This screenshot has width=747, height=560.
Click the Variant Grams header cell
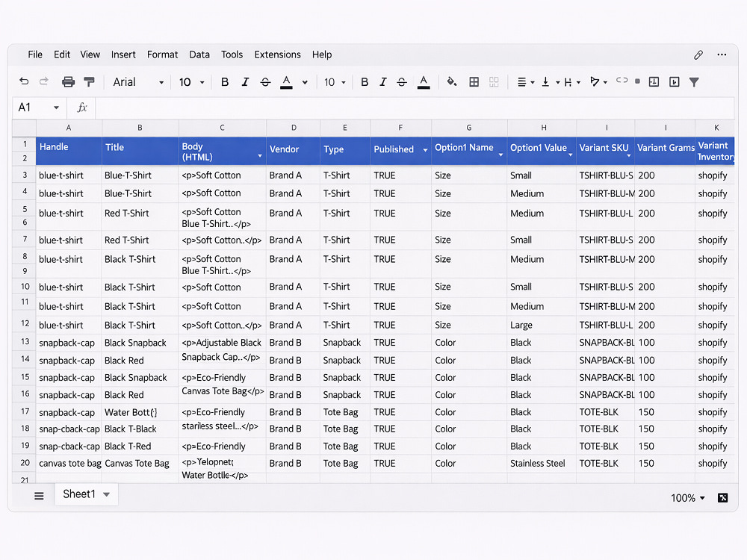[x=665, y=151]
